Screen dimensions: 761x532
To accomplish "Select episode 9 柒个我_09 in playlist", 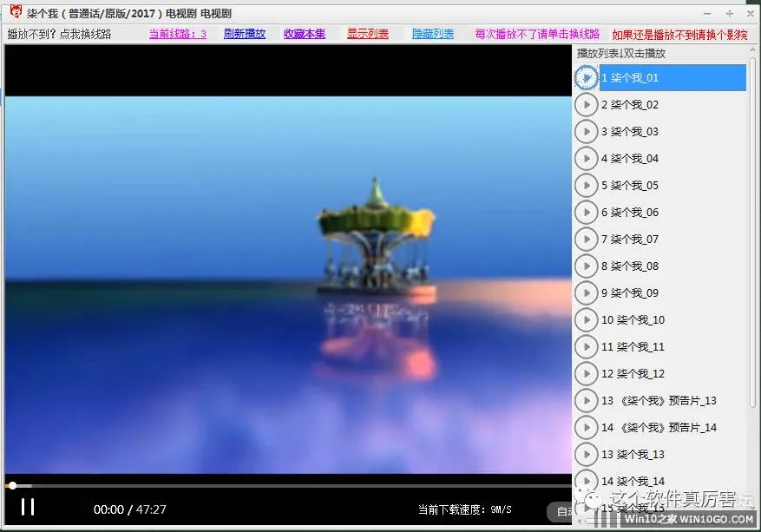I will (x=629, y=293).
